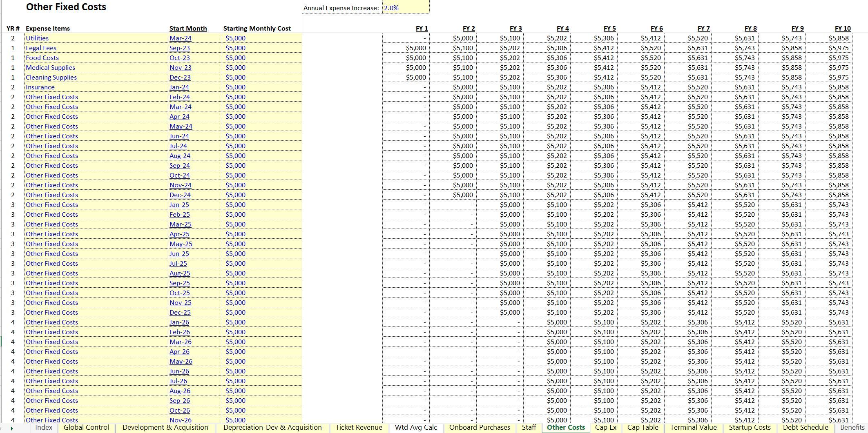Click the FY 1 column header
868x433 pixels.
coord(422,28)
